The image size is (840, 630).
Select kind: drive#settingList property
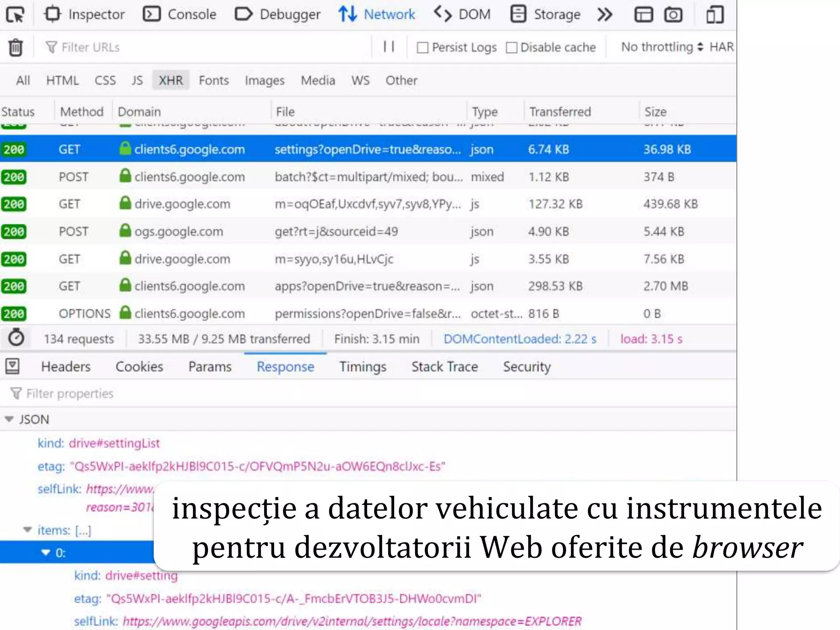point(98,443)
